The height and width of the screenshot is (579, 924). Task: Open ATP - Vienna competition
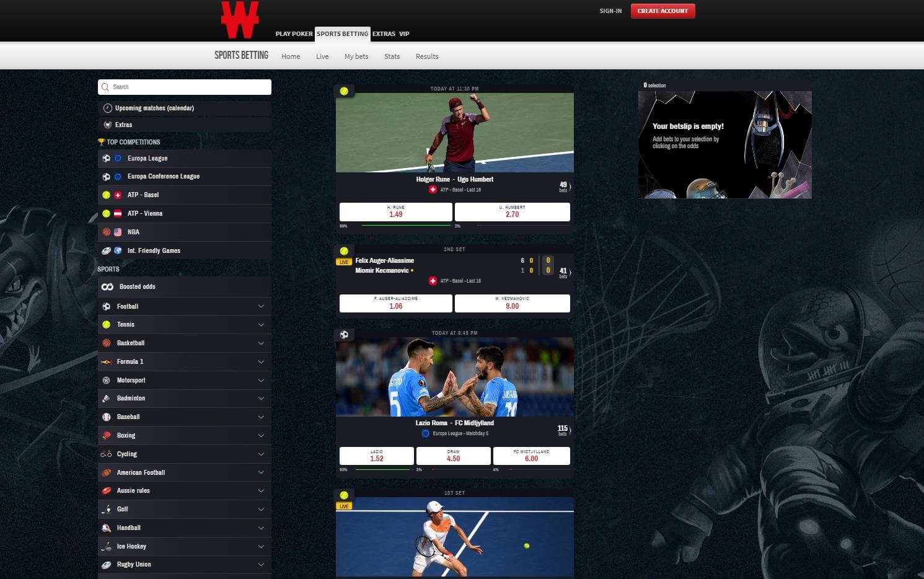(185, 213)
